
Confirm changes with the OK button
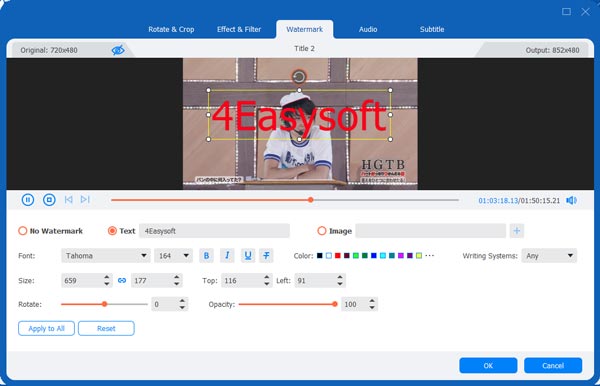488,365
